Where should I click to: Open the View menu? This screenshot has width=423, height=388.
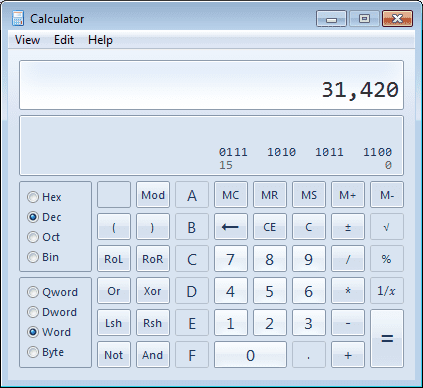(x=27, y=40)
